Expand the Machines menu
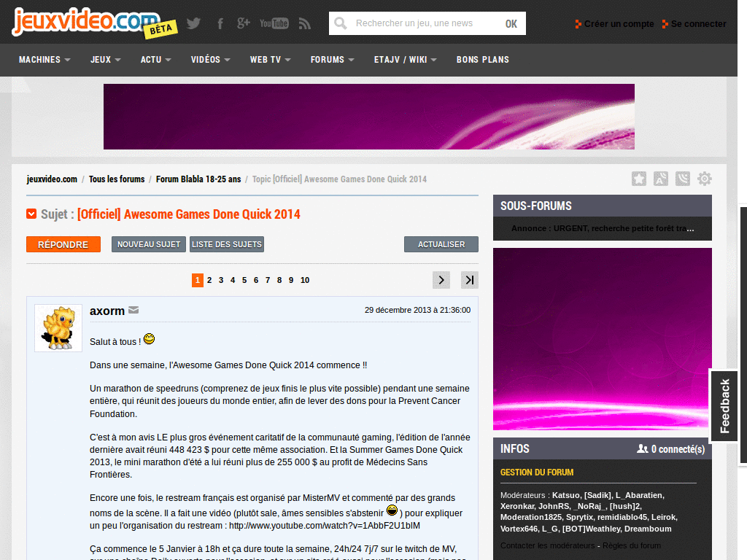The width and height of the screenshot is (747, 560). [44, 60]
